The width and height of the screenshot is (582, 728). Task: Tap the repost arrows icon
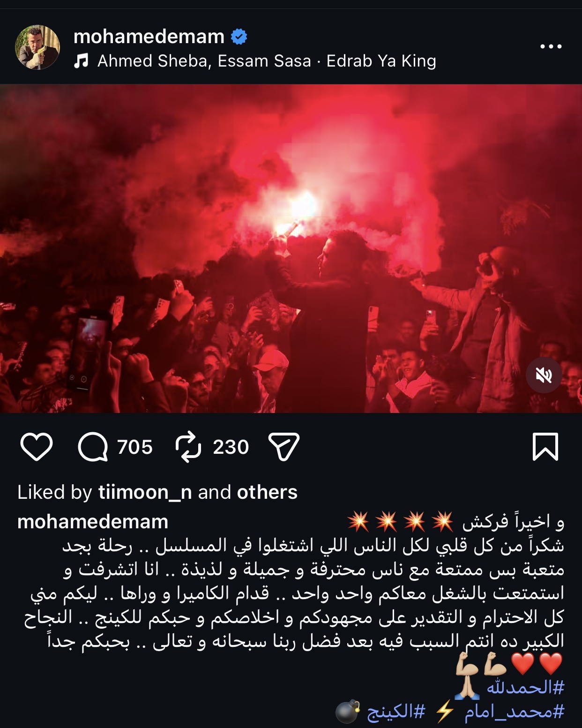point(188,447)
